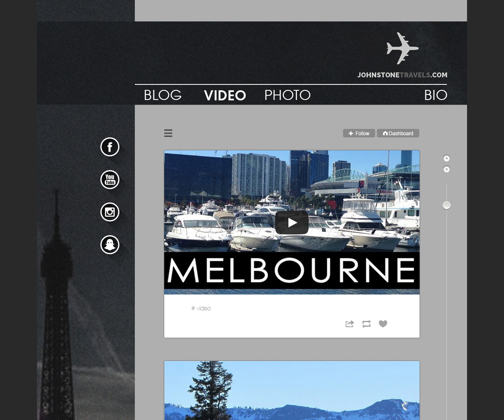Image resolution: width=504 pixels, height=420 pixels.
Task: Switch to the PHOTO tab
Action: click(x=287, y=95)
